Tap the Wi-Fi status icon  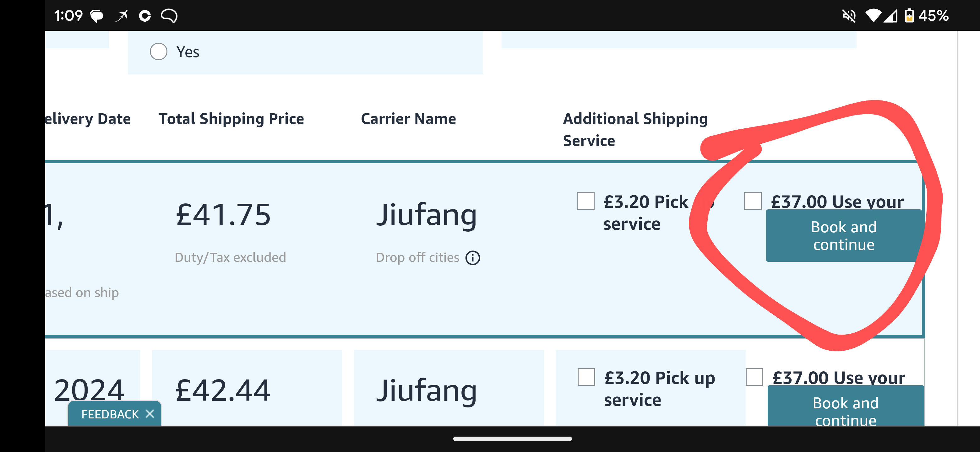point(873,16)
